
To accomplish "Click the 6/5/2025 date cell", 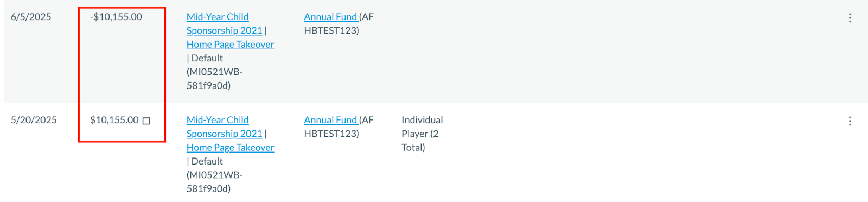I will point(31,17).
